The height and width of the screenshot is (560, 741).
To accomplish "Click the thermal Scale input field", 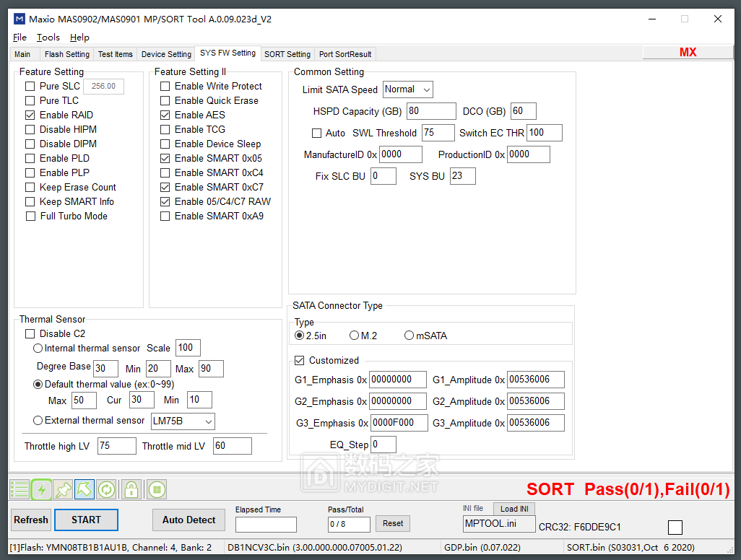I will pyautogui.click(x=188, y=348).
